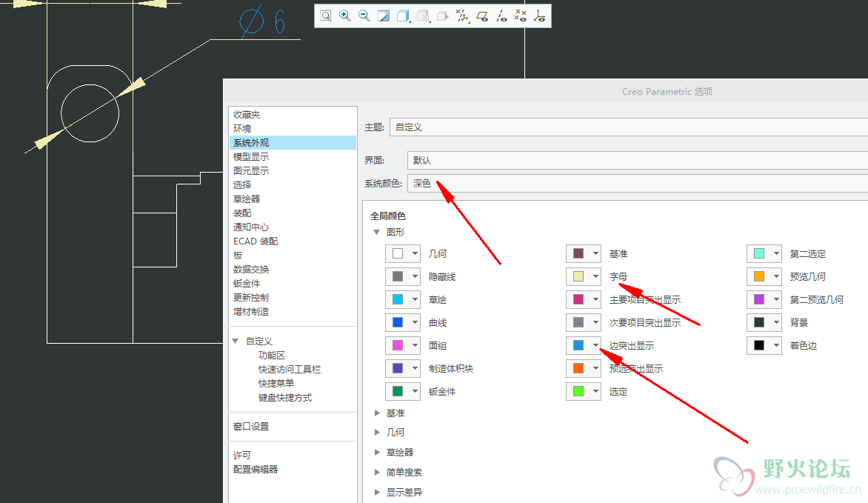Viewport: 868px width, 503px height.
Task: Click the Zoom Out magnifier icon
Action: [x=364, y=16]
